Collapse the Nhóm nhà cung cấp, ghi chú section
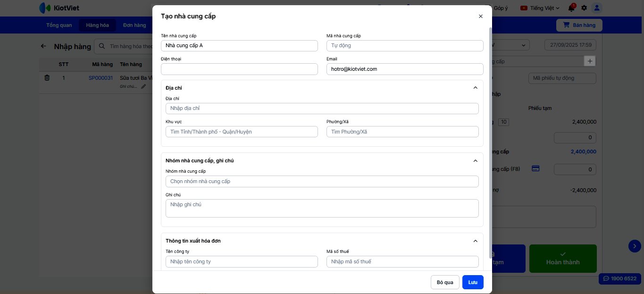Viewport: 644px width, 294px height. pos(475,161)
